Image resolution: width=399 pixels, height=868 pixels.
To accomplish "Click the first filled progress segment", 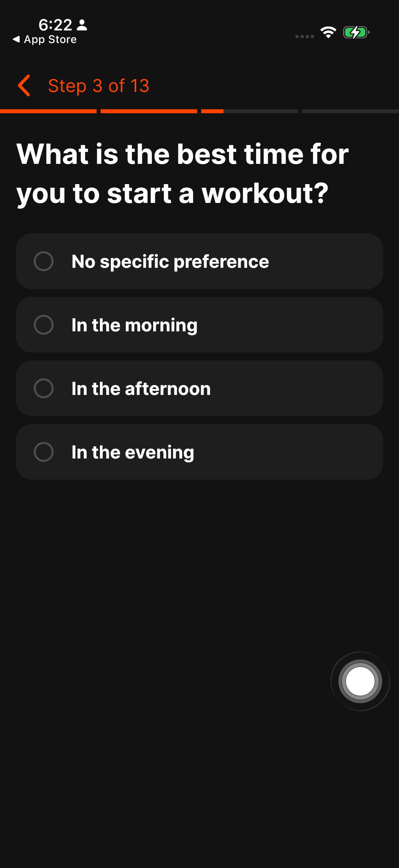I will pos(48,111).
